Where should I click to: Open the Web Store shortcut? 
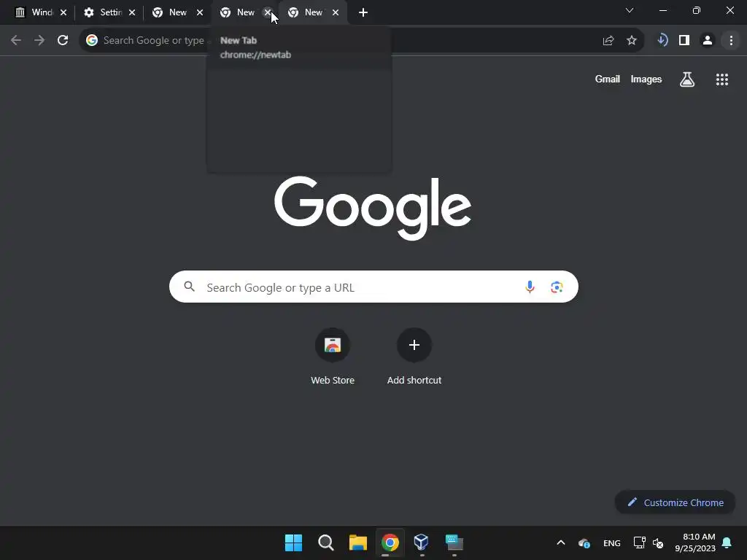(333, 357)
